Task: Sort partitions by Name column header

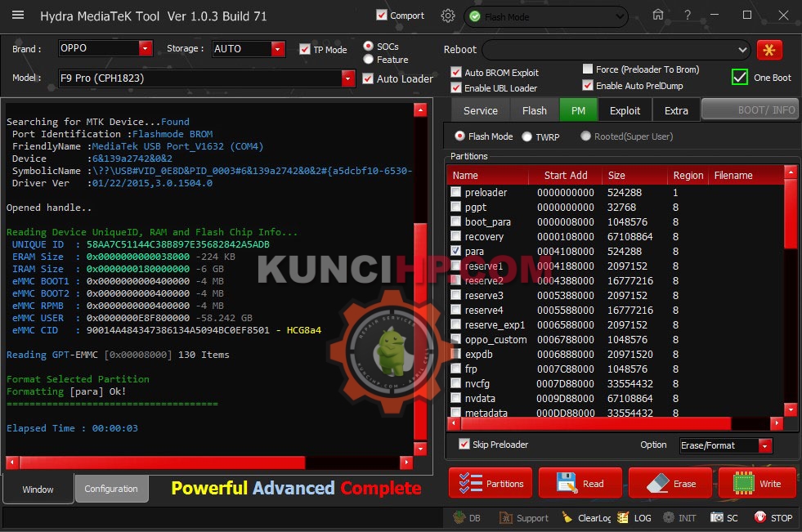Action: 488,175
